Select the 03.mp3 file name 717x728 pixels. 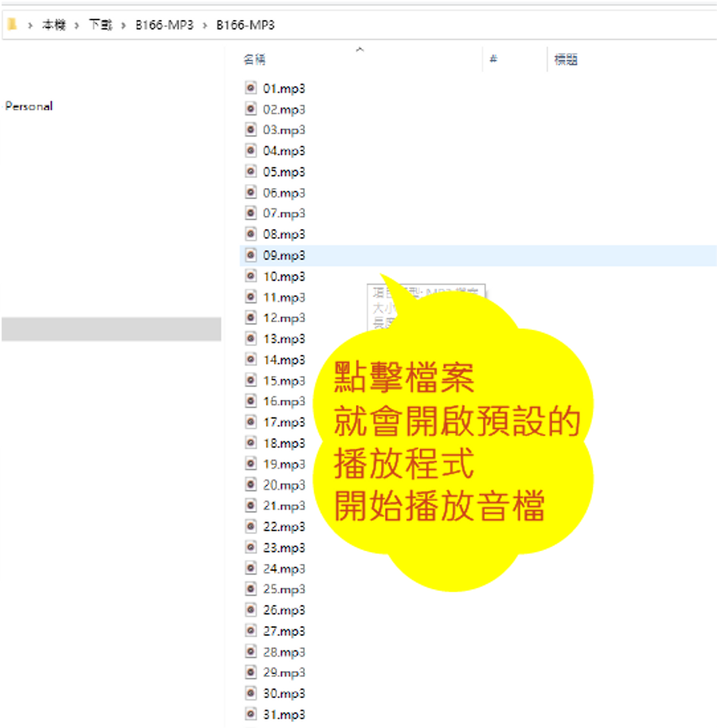coord(284,130)
